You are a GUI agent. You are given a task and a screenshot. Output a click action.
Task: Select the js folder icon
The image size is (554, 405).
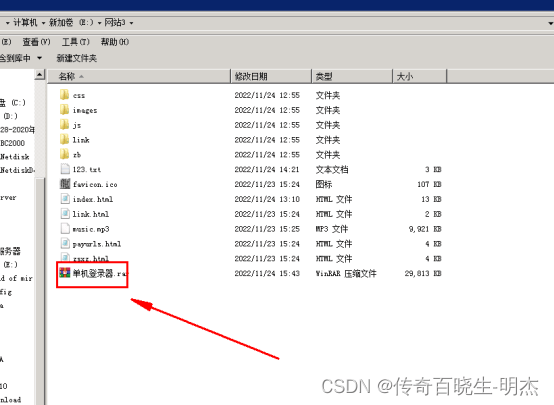[x=64, y=124]
